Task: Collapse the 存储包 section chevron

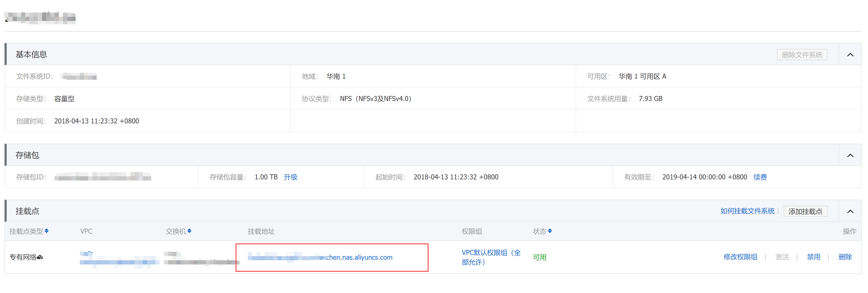Action: tap(850, 155)
